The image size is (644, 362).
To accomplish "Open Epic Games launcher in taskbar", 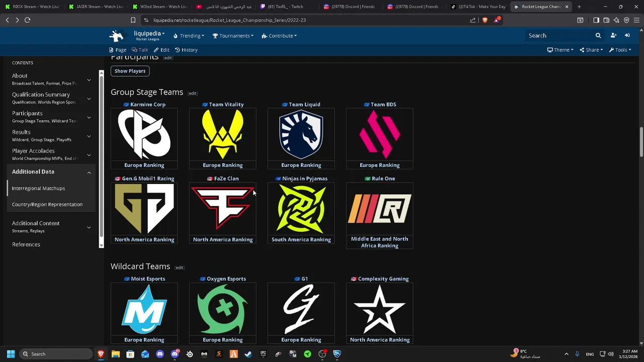I will click(263, 354).
